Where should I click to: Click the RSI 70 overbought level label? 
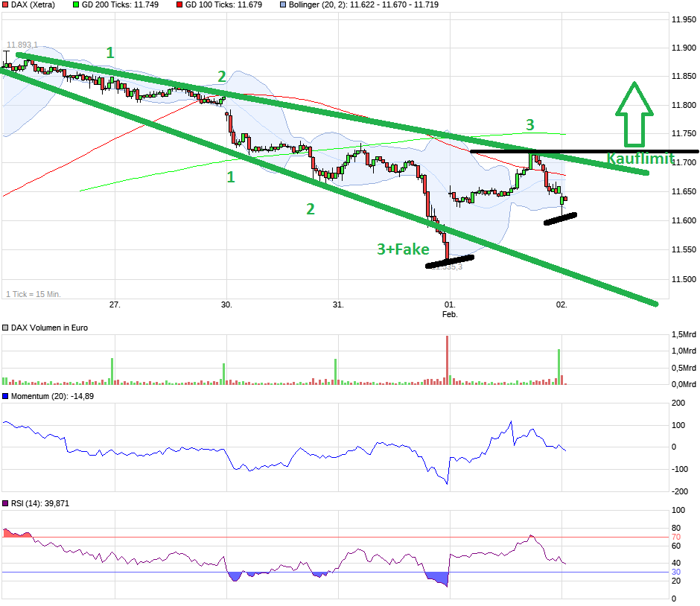tap(676, 537)
